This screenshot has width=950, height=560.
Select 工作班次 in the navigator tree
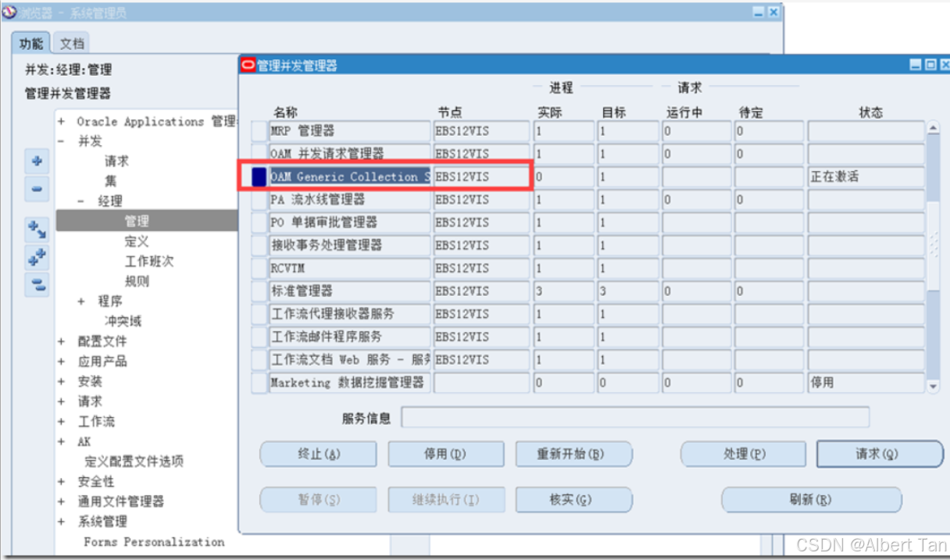(x=149, y=262)
